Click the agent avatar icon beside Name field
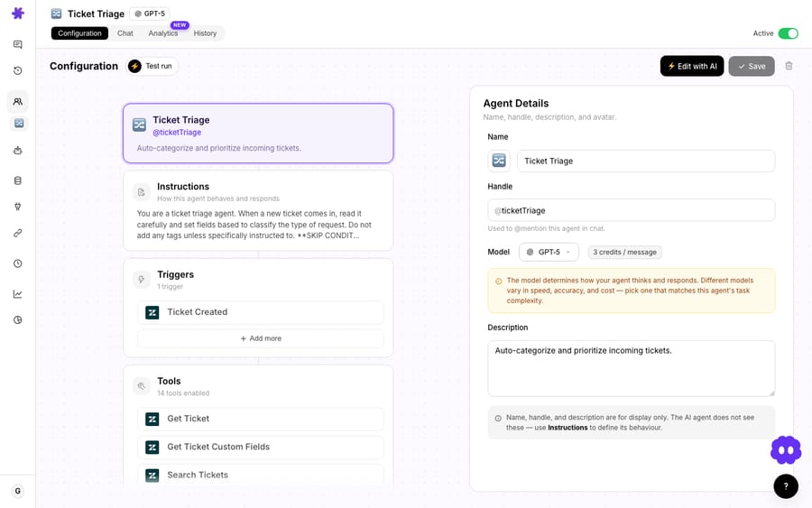Viewport: 812px width, 508px height. (499, 161)
